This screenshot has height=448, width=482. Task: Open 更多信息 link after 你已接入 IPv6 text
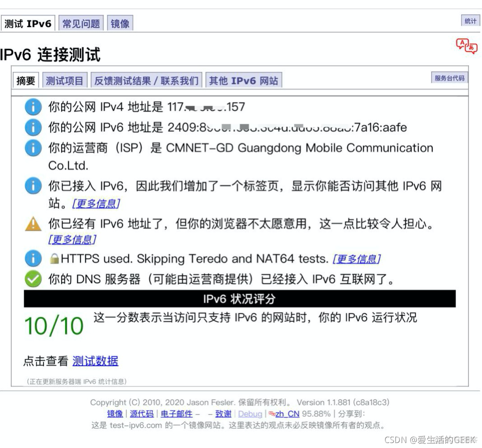tap(96, 204)
